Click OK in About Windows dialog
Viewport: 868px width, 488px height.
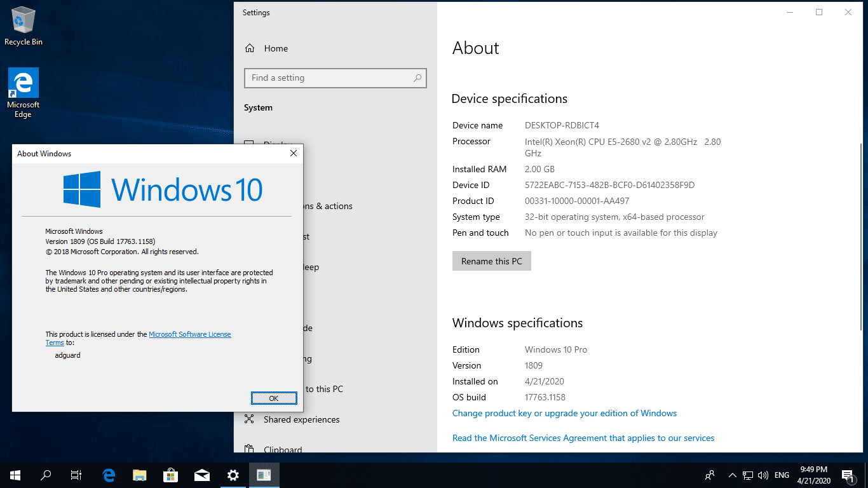(x=274, y=398)
